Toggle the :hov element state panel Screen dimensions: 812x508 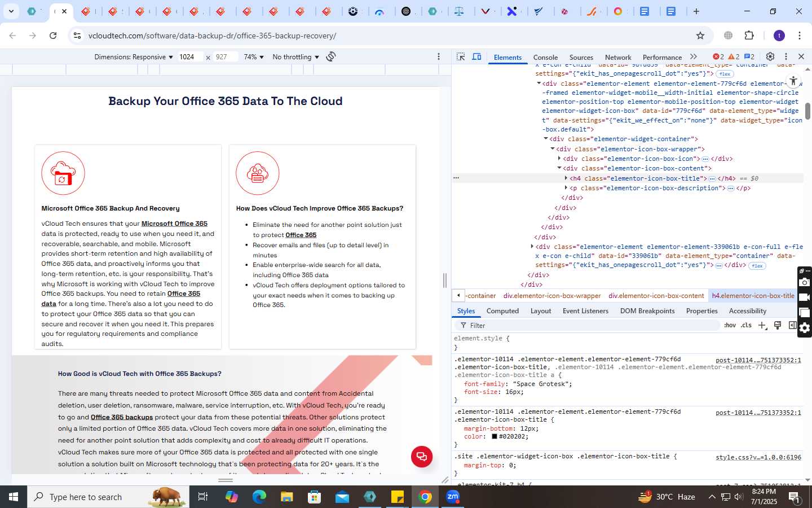tap(730, 325)
